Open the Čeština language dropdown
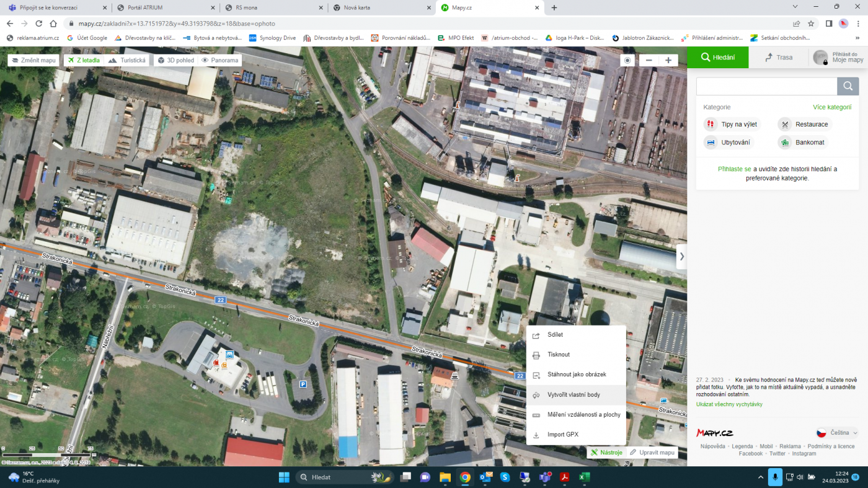This screenshot has height=488, width=868. [x=837, y=433]
